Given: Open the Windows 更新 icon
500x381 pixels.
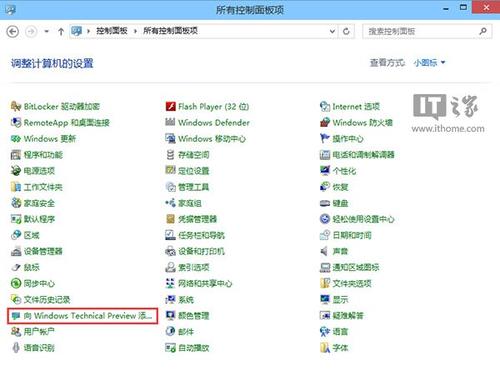Looking at the screenshot, I should coord(16,138).
